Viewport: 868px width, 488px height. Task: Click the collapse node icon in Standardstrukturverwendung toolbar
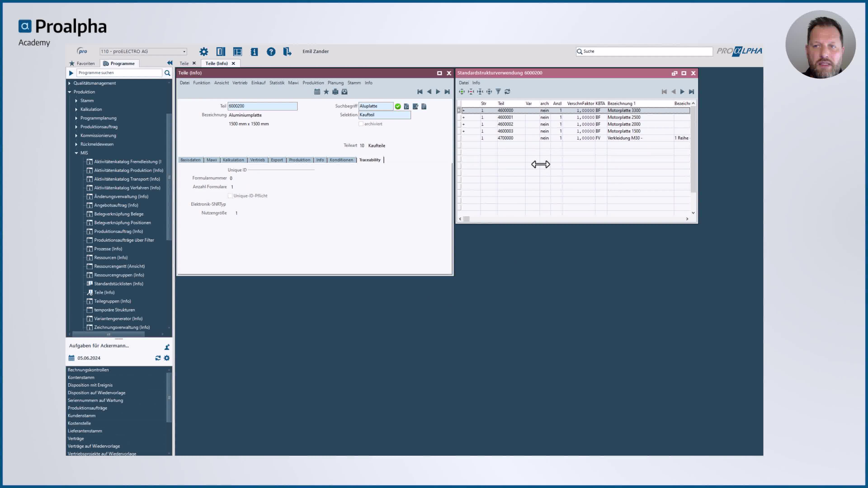point(471,91)
